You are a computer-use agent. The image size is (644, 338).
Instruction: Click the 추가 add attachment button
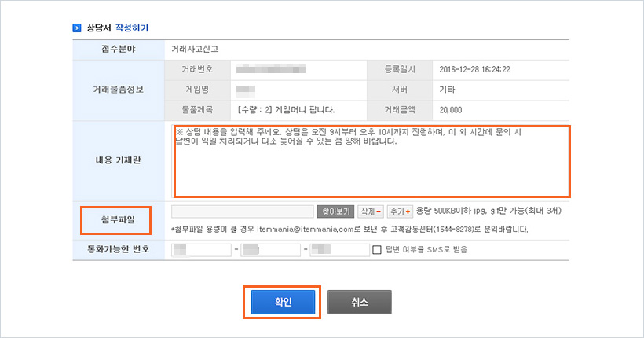(400, 211)
